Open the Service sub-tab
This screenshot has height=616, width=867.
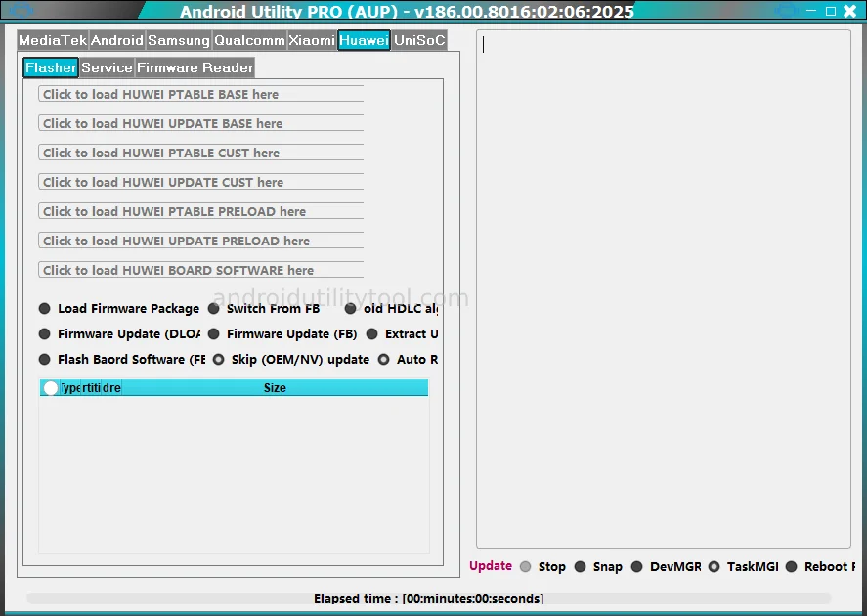click(x=107, y=67)
